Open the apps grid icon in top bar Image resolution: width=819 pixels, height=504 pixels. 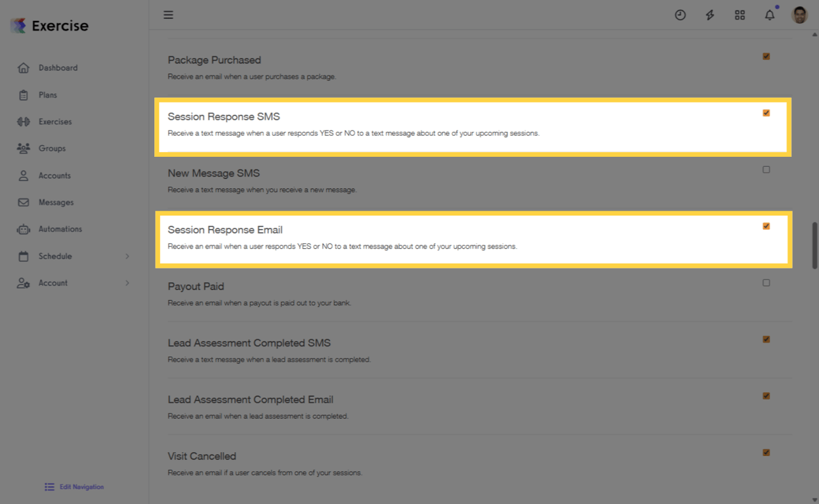740,14
